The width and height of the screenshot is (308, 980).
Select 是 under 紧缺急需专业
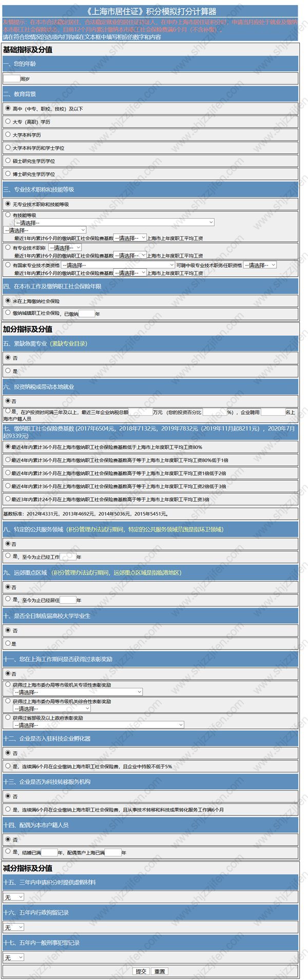pyautogui.click(x=8, y=370)
